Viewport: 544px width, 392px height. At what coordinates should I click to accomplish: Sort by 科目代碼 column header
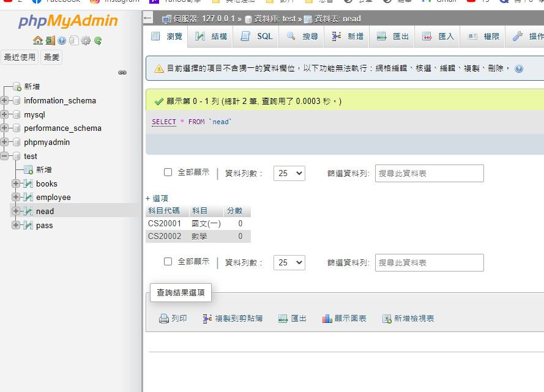164,211
